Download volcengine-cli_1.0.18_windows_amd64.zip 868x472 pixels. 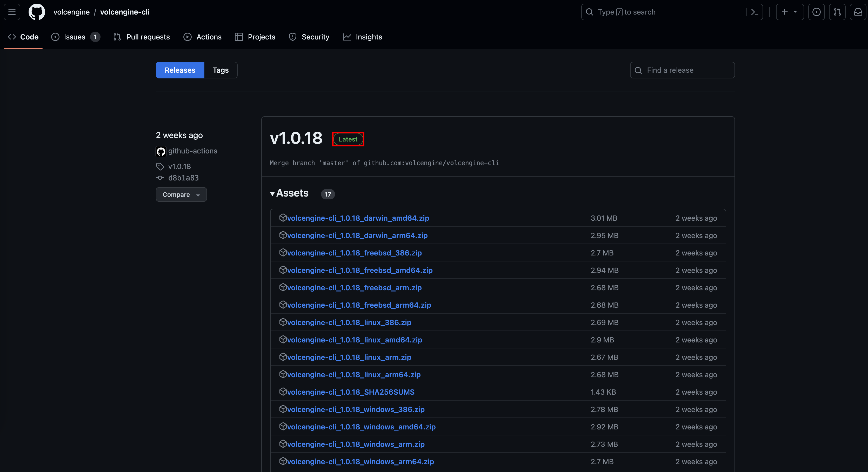tap(361, 427)
